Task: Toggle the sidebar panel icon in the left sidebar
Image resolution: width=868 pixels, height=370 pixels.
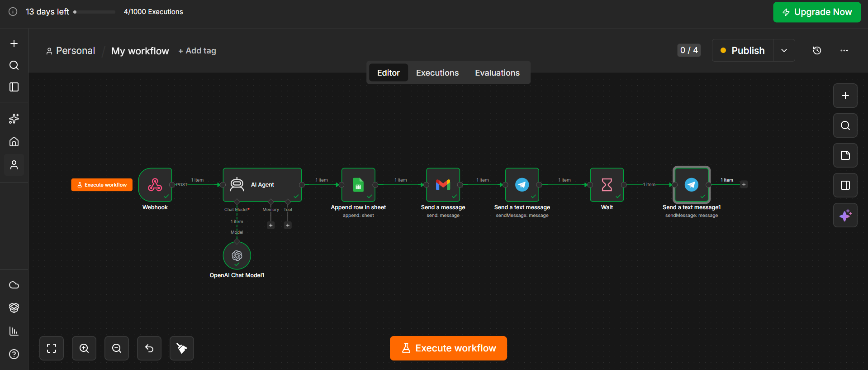Action: (14, 87)
